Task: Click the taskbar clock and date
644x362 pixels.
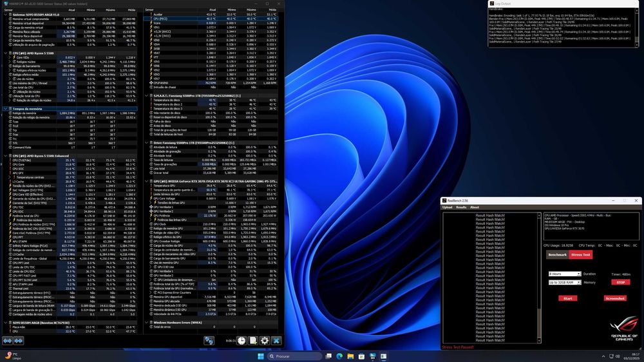Action: tap(632, 356)
